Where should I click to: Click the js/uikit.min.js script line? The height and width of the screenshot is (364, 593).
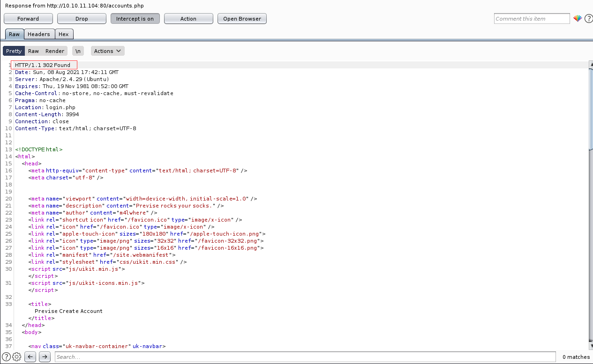coord(76,269)
